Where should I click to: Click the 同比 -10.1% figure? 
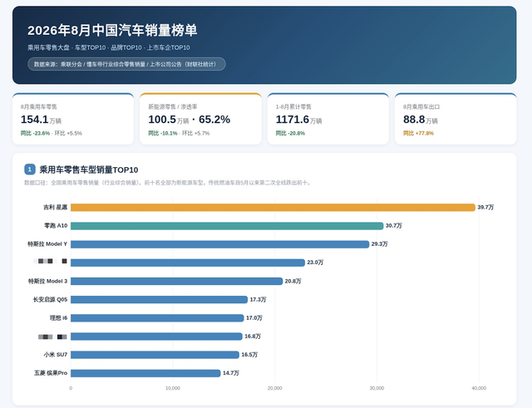pos(163,133)
